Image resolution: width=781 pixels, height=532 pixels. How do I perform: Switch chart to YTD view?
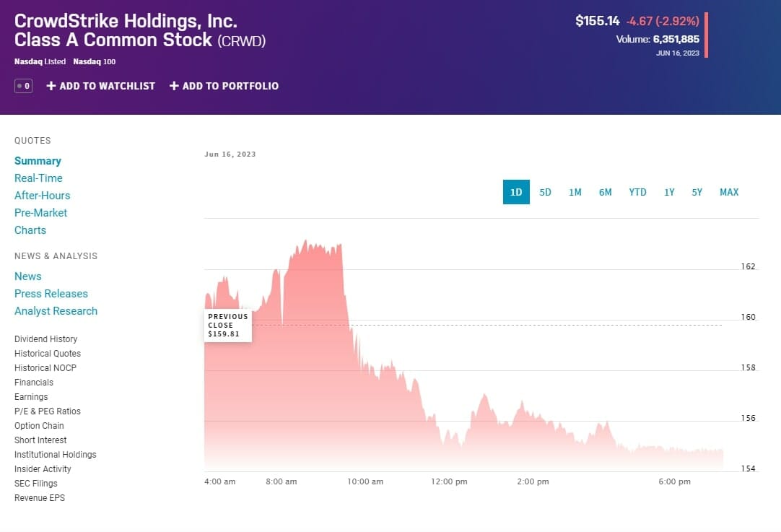tap(637, 192)
